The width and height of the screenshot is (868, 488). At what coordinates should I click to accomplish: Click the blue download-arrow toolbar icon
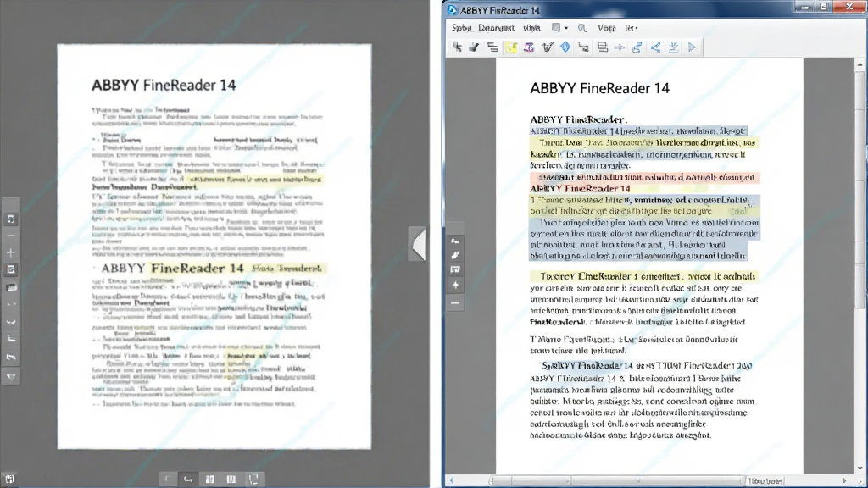(674, 47)
